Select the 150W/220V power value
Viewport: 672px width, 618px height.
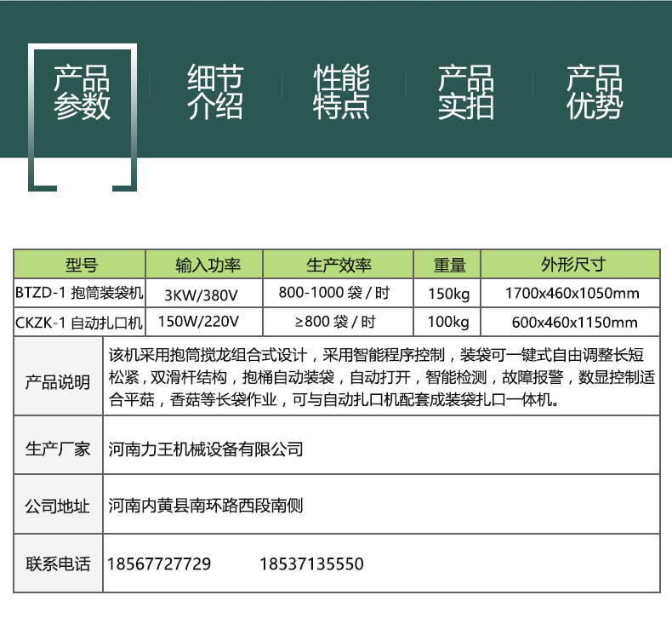pos(204,322)
